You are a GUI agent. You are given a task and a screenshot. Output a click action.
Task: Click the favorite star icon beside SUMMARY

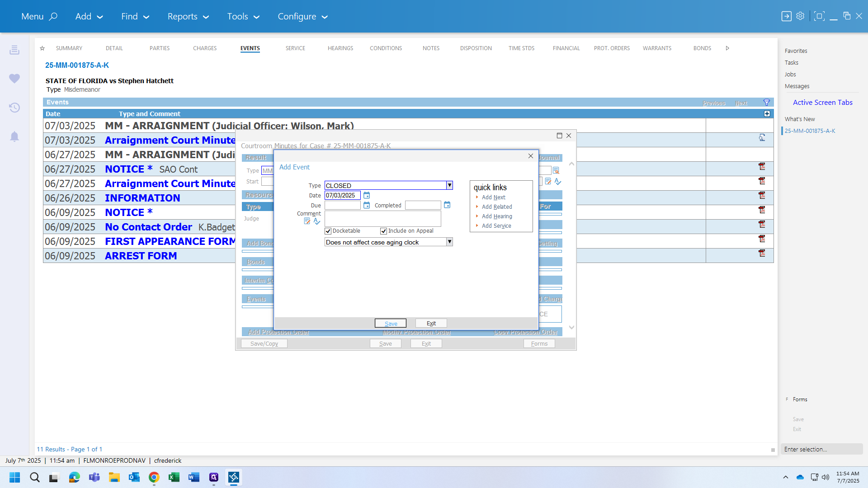42,48
